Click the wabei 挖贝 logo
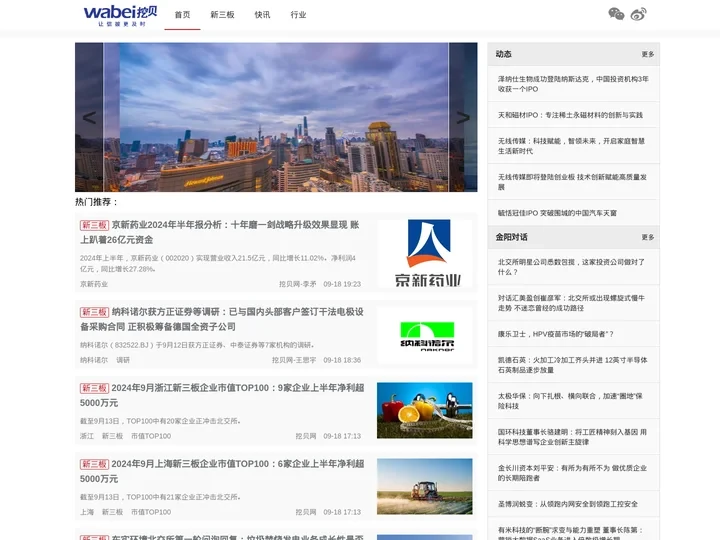 click(x=120, y=16)
